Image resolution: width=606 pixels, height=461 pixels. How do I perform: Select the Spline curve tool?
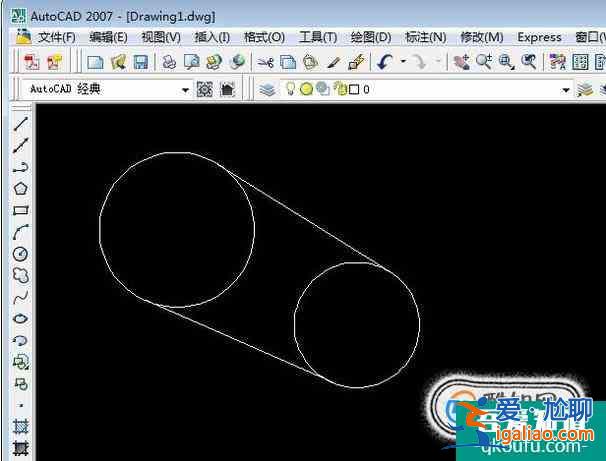pyautogui.click(x=20, y=297)
